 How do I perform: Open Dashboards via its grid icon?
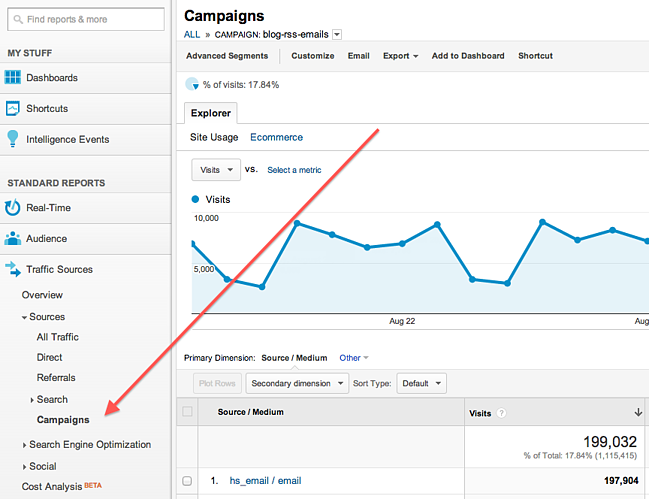pos(12,77)
